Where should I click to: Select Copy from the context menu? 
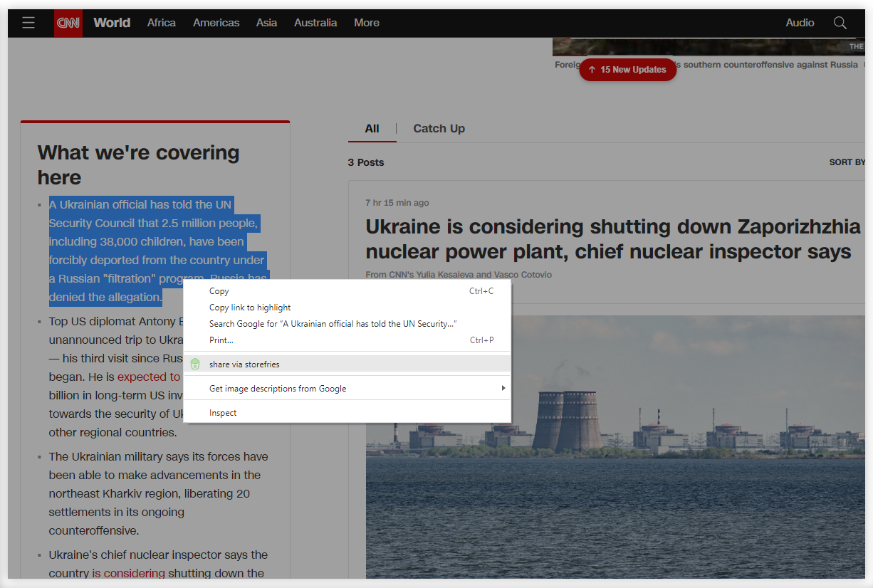[219, 290]
